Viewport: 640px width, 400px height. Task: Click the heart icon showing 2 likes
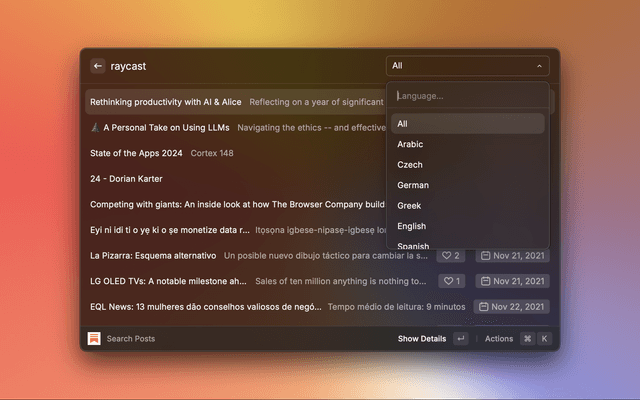point(451,256)
